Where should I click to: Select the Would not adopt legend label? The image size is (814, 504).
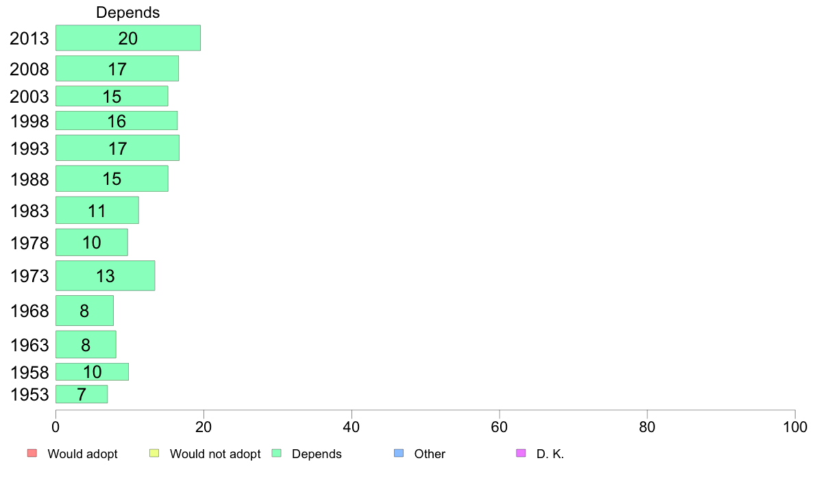pos(215,453)
